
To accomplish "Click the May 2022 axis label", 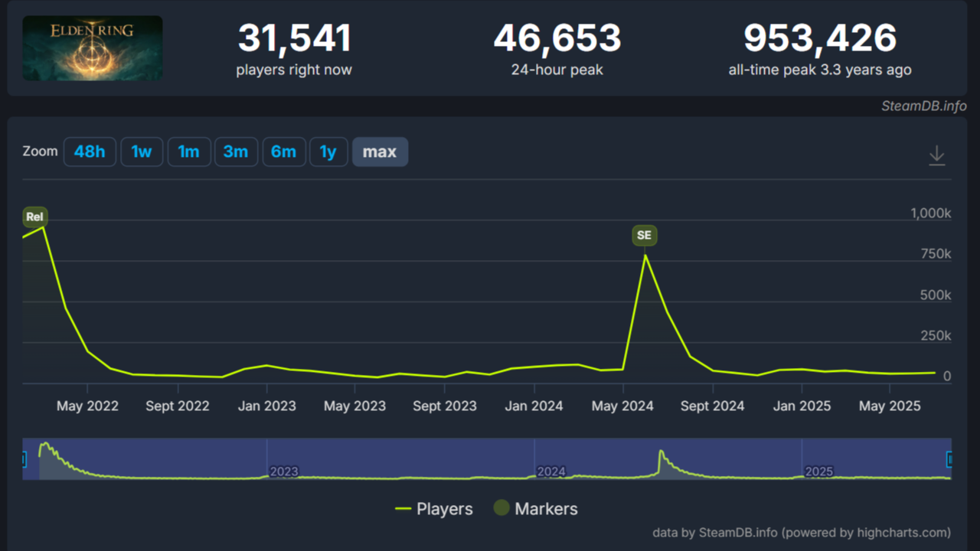I will tap(87, 406).
